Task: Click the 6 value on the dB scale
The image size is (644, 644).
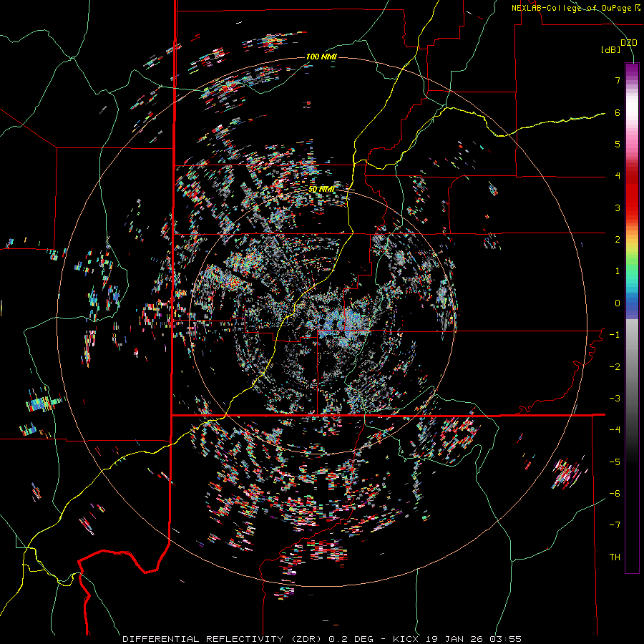Action: (x=618, y=112)
